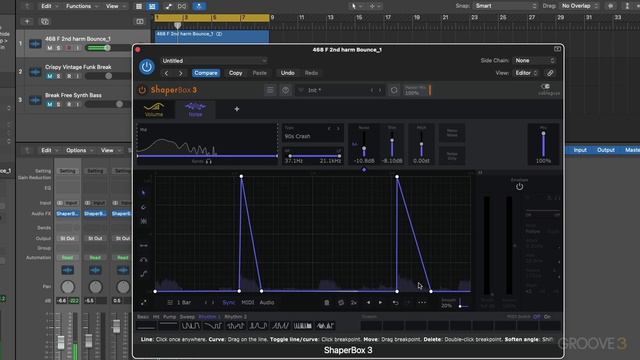Viewport: 640px width, 360px height.
Task: Open the Side Chain None dropdown
Action: click(534, 60)
